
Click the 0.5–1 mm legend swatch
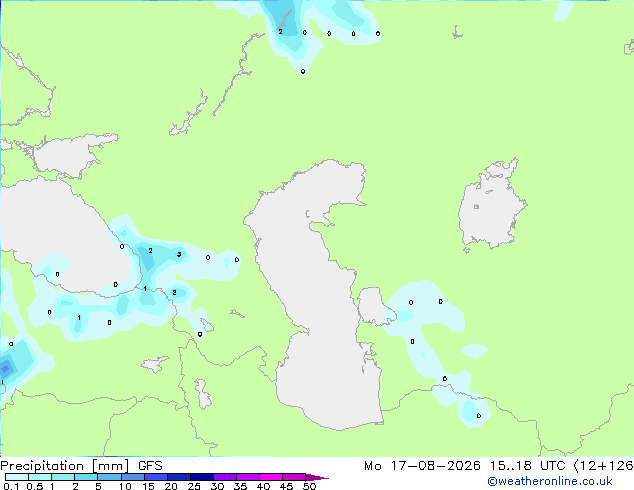pyautogui.click(x=40, y=477)
